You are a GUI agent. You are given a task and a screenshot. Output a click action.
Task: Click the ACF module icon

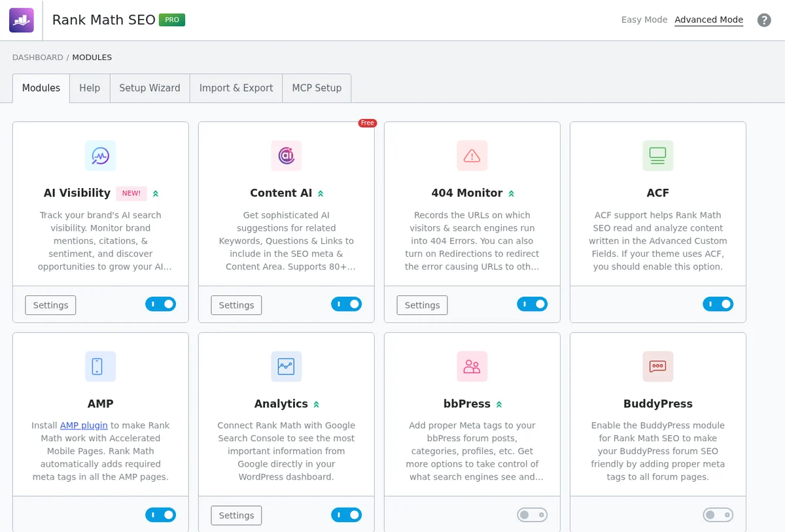(x=658, y=156)
